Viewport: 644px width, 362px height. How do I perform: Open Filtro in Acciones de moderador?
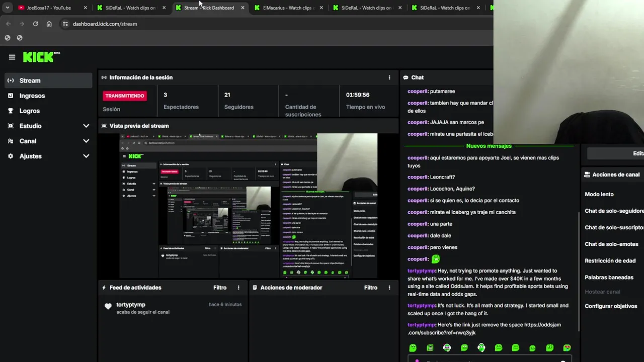pyautogui.click(x=371, y=288)
